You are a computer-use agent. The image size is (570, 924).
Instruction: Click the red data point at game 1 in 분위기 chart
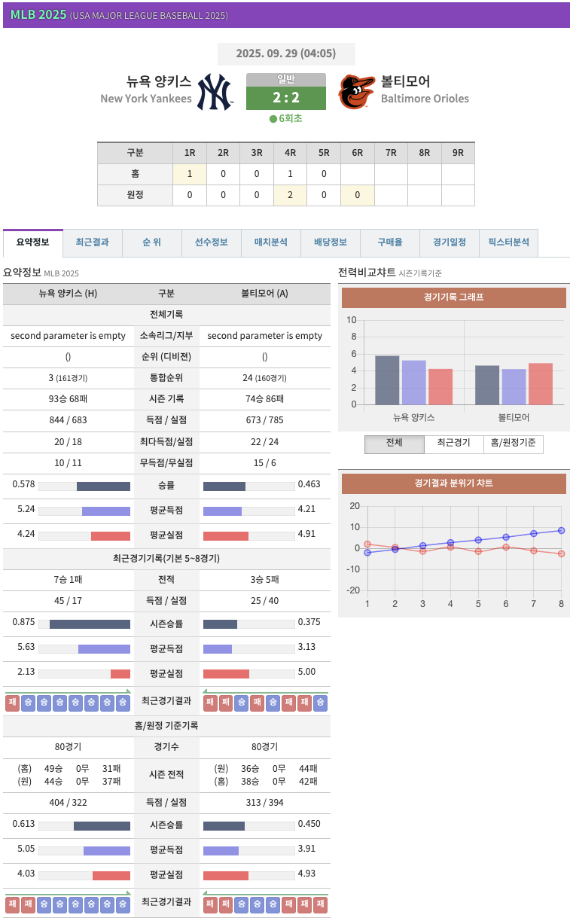click(367, 544)
